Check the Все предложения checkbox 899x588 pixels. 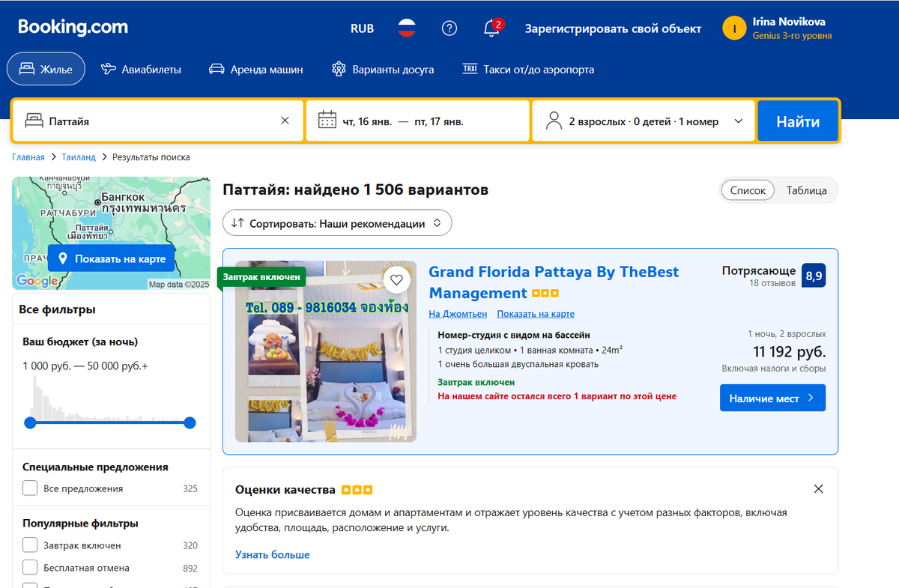30,488
